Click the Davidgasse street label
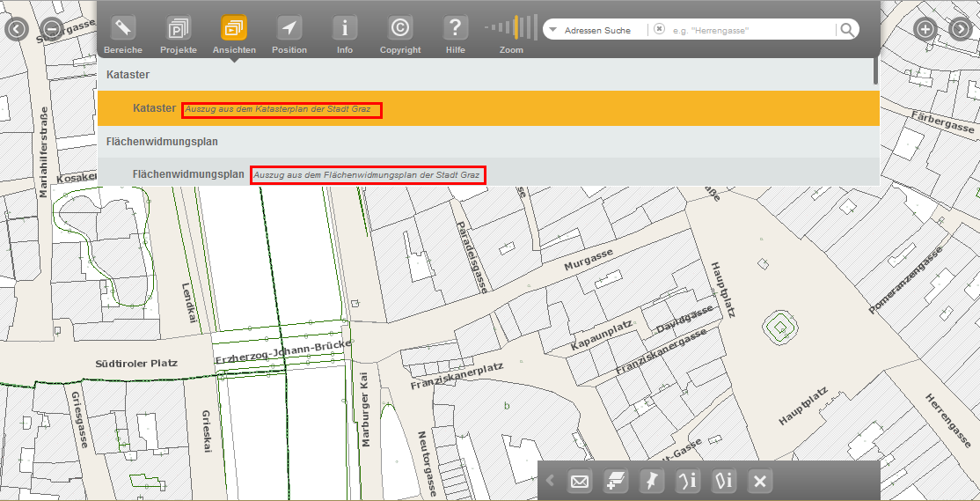This screenshot has height=501, width=980. coord(684,320)
